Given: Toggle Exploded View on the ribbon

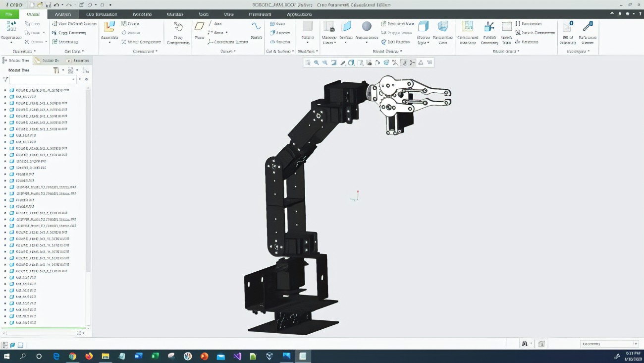Looking at the screenshot, I should click(x=398, y=24).
